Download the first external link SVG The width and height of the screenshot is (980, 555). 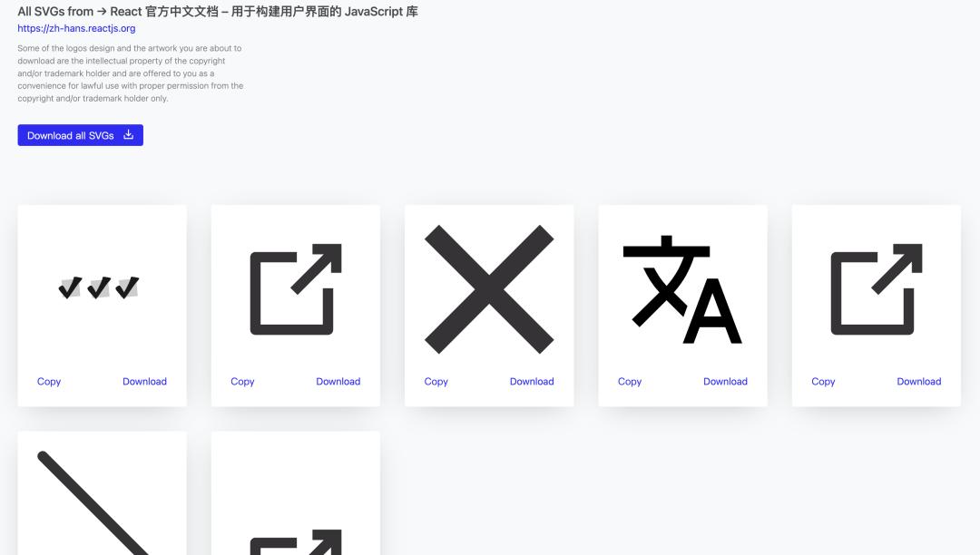(338, 381)
